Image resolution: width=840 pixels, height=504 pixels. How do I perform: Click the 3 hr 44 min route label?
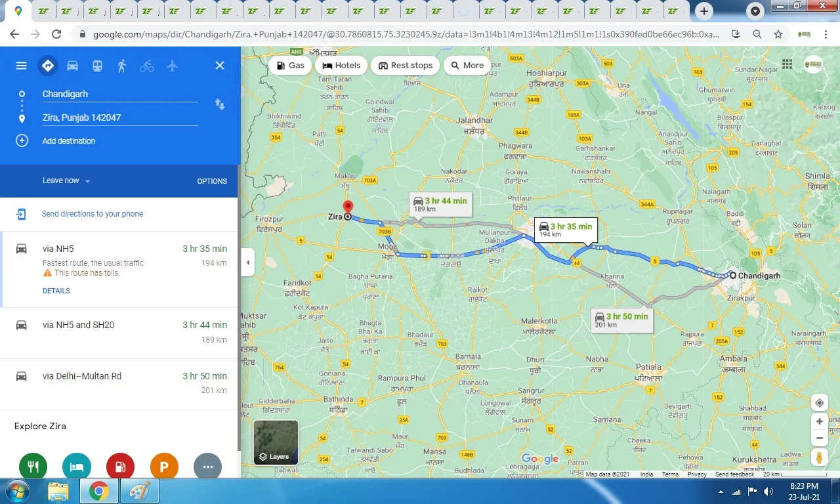pos(440,204)
